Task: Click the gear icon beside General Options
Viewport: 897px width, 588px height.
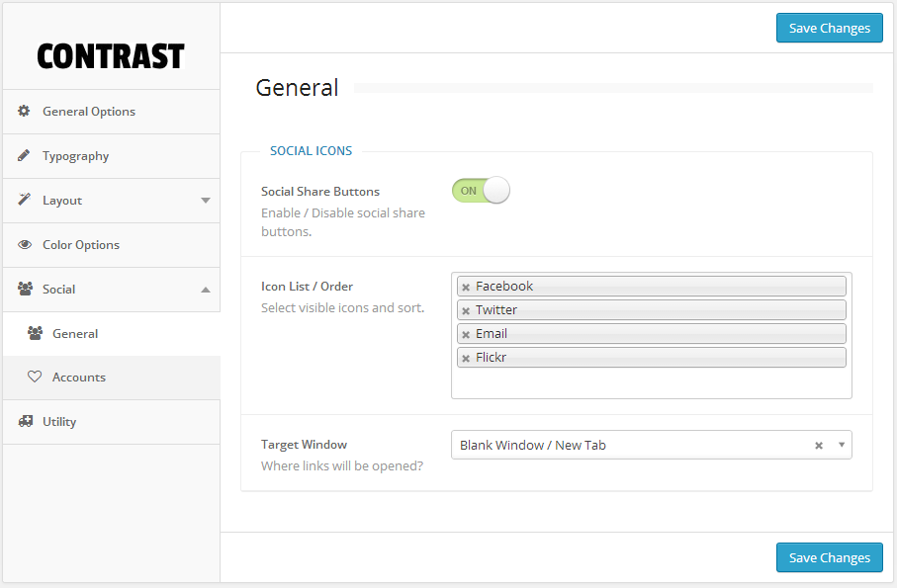Action: click(x=24, y=112)
